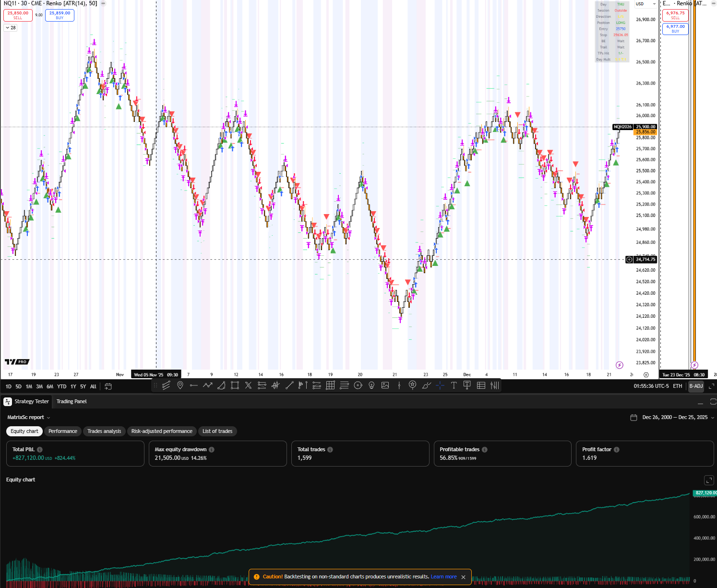Open the Trading Panel tab

click(x=71, y=401)
